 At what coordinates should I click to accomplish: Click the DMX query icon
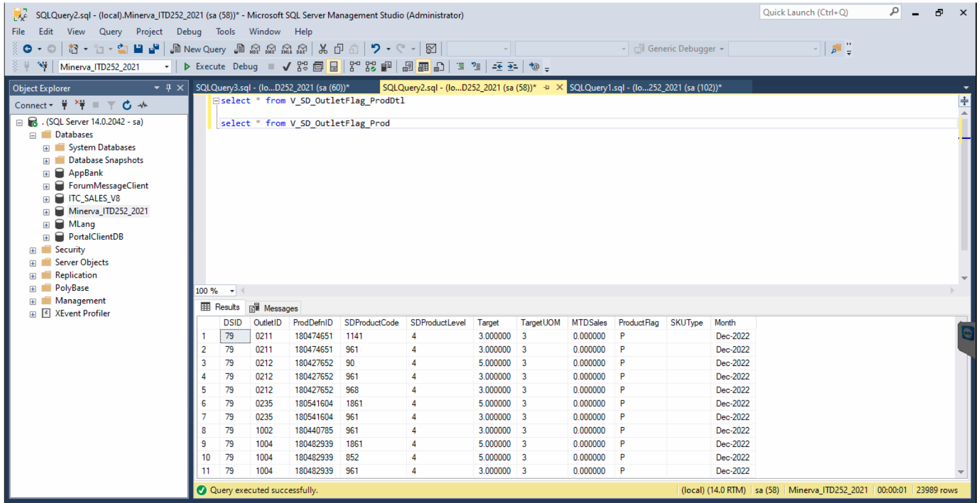[x=271, y=49]
